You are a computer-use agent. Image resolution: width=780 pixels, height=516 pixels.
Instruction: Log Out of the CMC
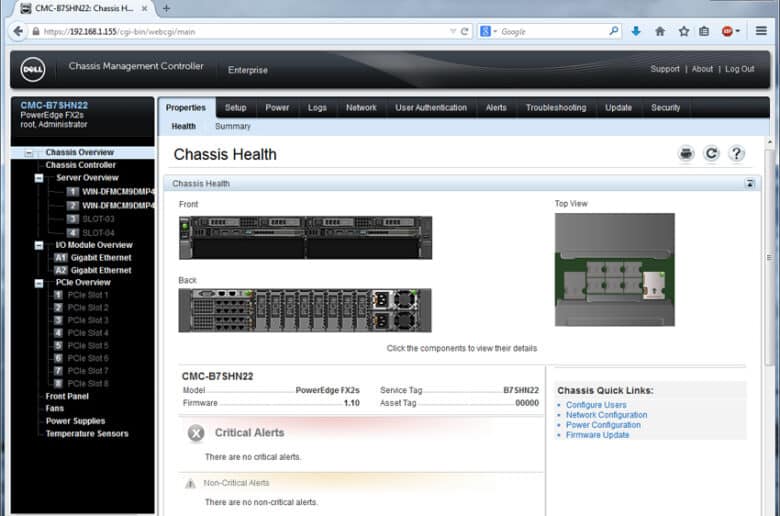pos(739,69)
